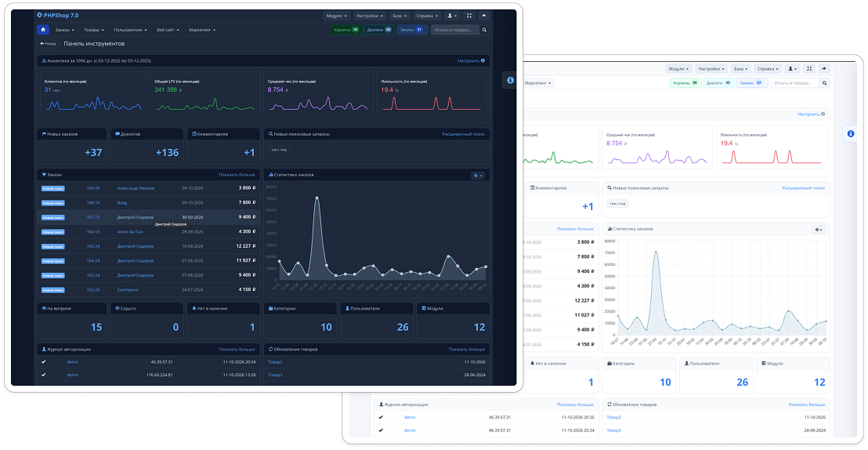Click 70000 peak point on dark chart

point(316,198)
